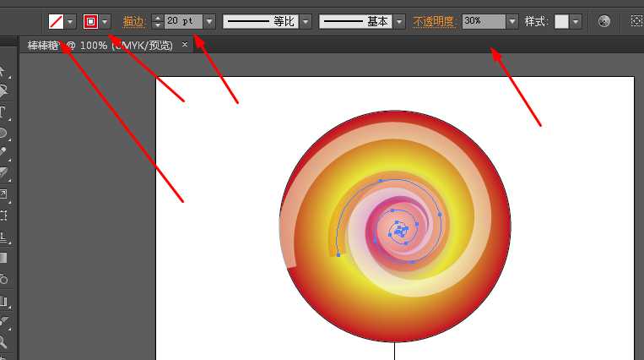
Task: Select the Zoom magnifier tool
Action: point(3,342)
